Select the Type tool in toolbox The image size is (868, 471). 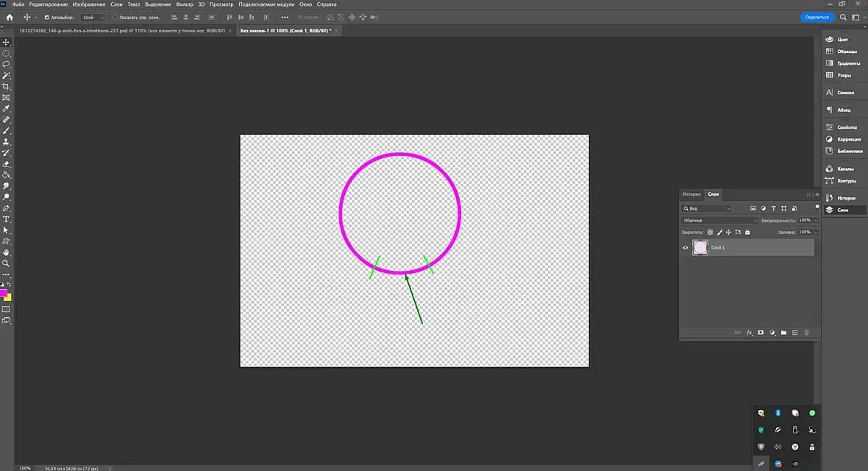(6, 219)
